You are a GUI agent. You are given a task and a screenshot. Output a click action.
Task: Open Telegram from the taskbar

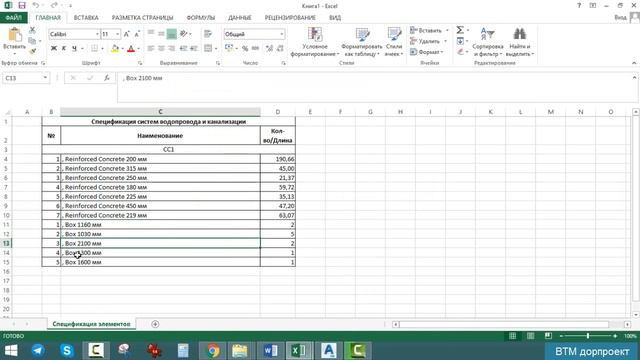(x=38, y=350)
